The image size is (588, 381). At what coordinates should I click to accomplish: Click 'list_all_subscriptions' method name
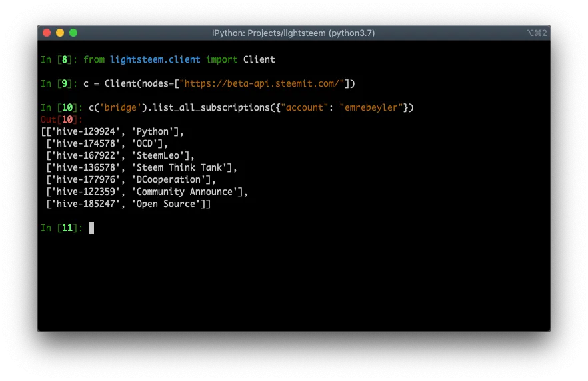coord(211,107)
